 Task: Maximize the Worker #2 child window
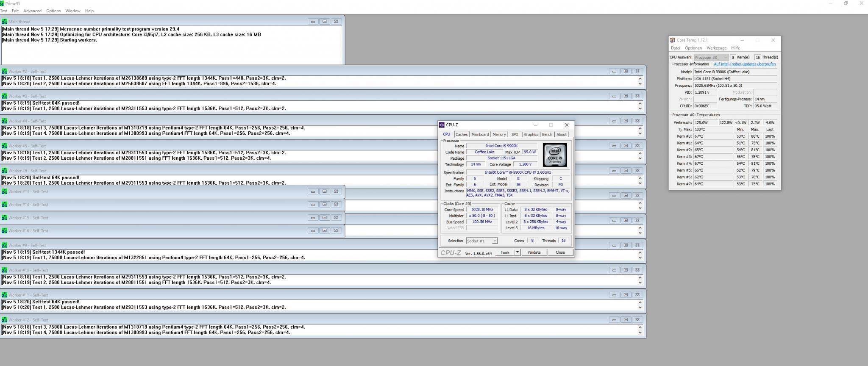(626, 71)
